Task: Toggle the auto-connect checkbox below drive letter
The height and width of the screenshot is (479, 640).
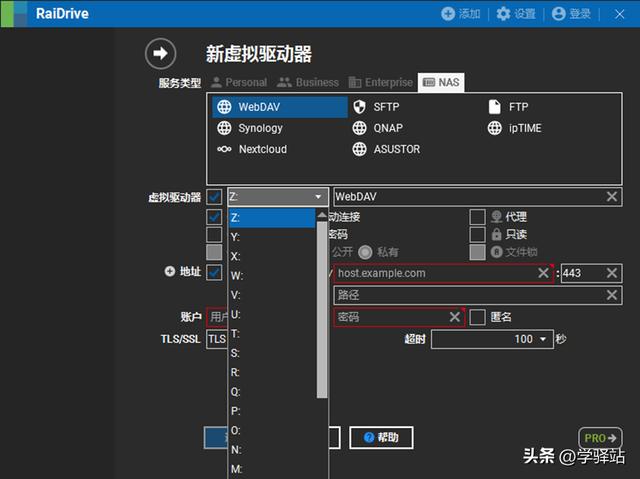Action: click(x=214, y=217)
